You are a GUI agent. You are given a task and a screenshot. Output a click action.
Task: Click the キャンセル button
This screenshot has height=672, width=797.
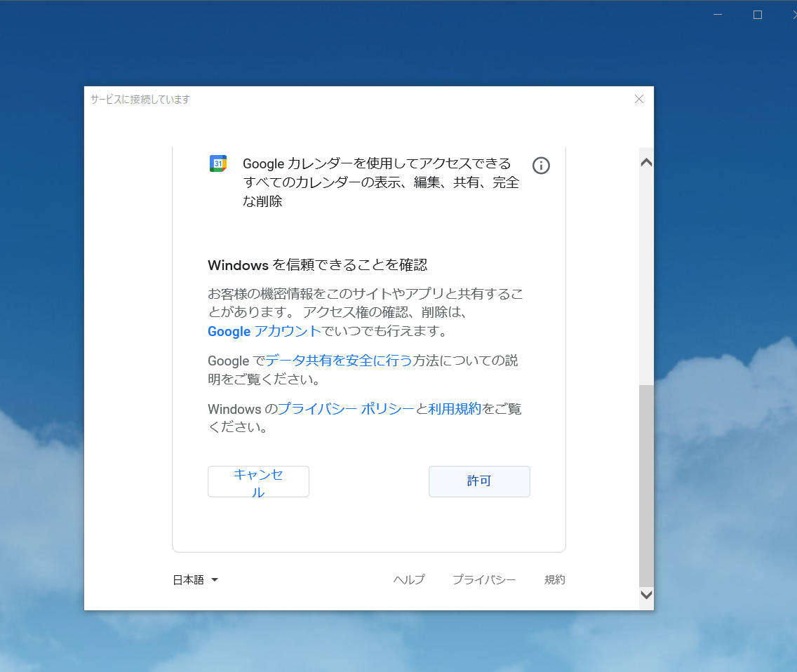(x=258, y=481)
